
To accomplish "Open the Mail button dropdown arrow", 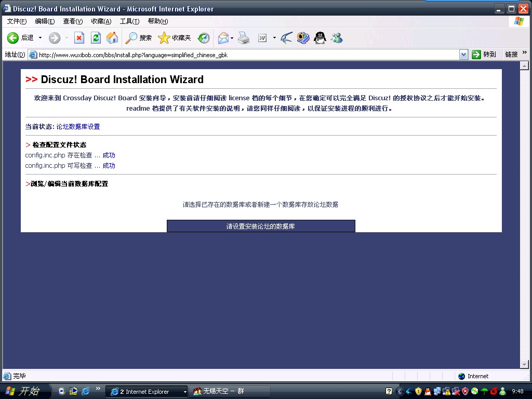I will (x=232, y=38).
